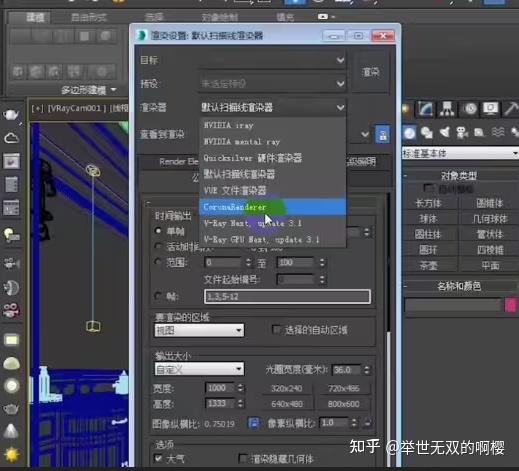Screen dimensions: 519x471
Task: Open the Render Elements tab
Action: pyautogui.click(x=179, y=162)
